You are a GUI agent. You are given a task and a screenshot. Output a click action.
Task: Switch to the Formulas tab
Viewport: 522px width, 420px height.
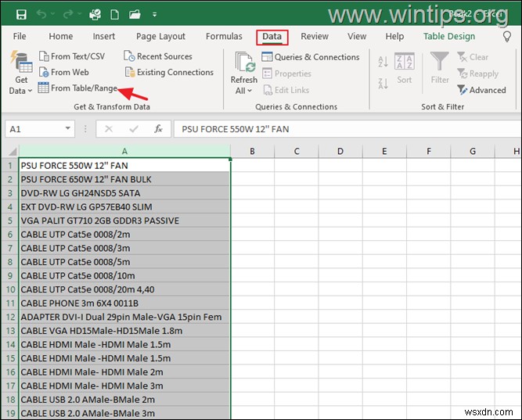coord(224,36)
